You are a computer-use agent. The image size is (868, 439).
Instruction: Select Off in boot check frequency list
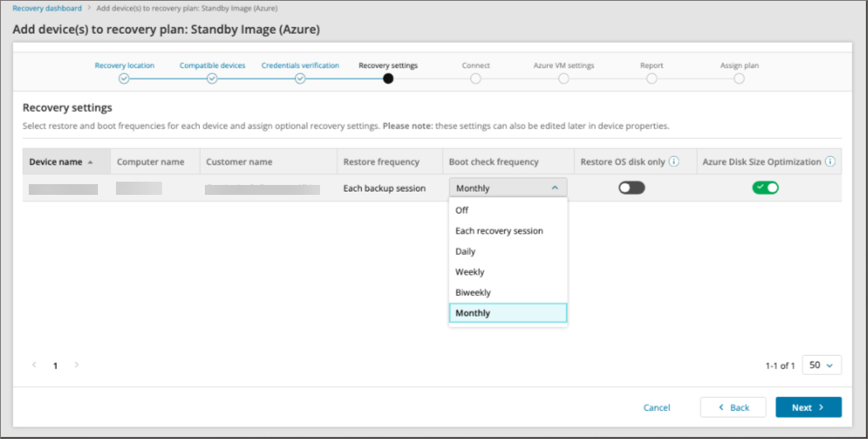tap(462, 210)
